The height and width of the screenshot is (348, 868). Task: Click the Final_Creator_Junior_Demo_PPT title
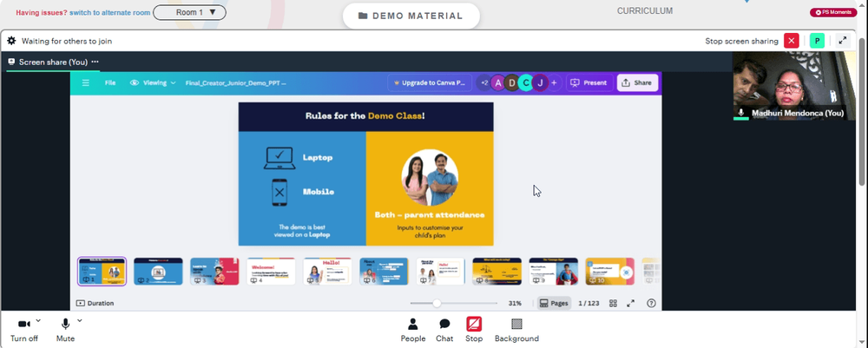click(x=236, y=83)
